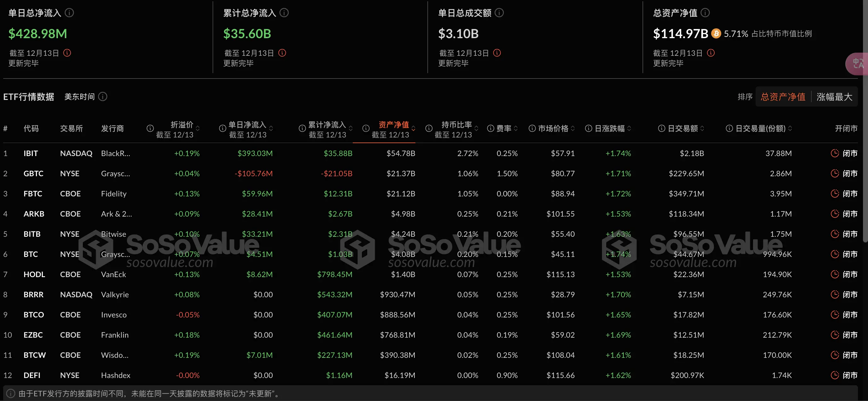Select the 涨幅最大 sort tab
Screen dimensions: 868x401
pyautogui.click(x=834, y=97)
